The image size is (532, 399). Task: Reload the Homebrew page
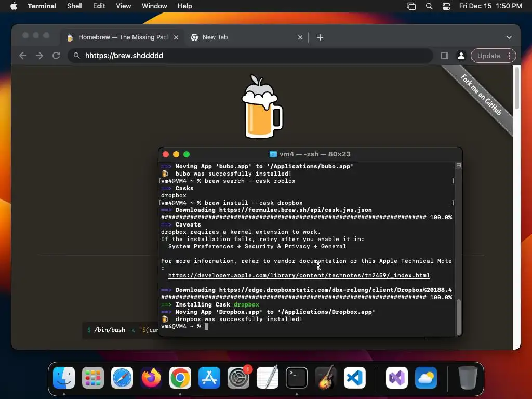point(56,56)
